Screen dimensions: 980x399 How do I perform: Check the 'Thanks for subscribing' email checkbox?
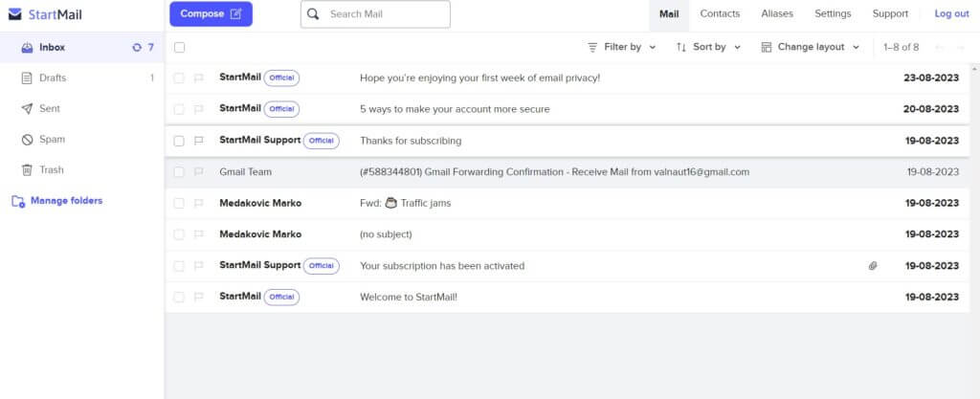click(179, 141)
